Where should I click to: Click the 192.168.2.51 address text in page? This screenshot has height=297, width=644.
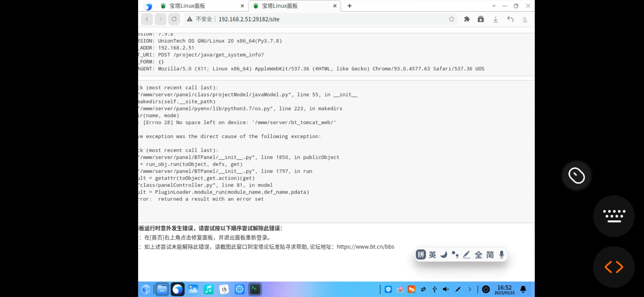[176, 48]
